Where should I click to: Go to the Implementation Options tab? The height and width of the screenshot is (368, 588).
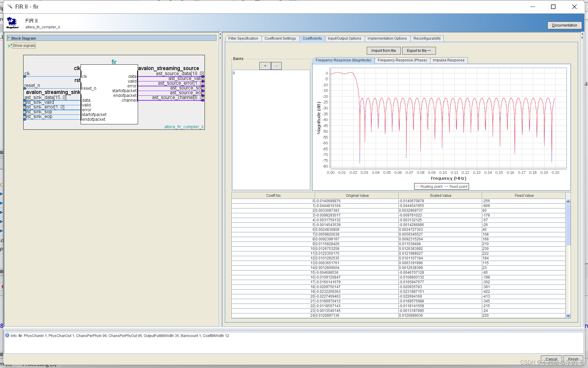(x=387, y=38)
